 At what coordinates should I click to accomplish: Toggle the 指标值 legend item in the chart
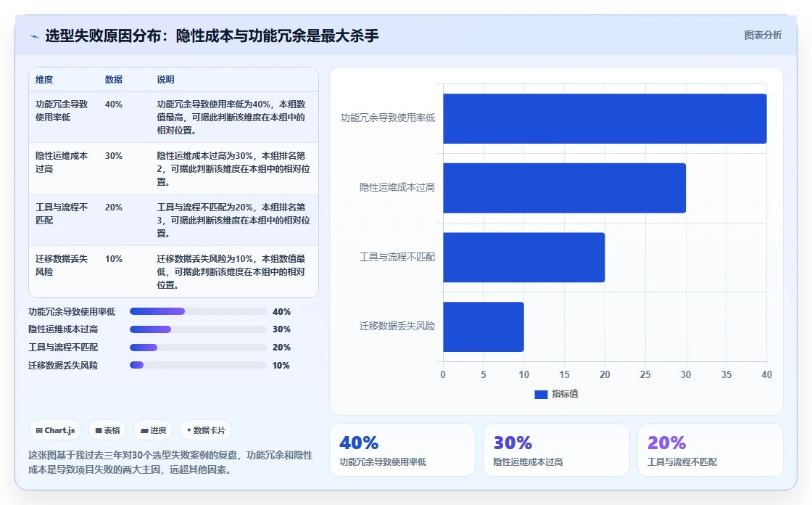556,394
